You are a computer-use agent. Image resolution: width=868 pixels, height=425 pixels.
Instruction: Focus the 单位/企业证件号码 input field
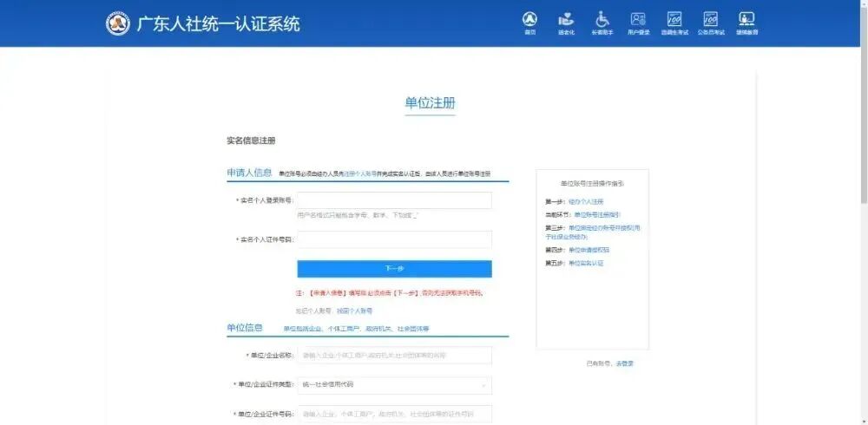click(x=394, y=414)
